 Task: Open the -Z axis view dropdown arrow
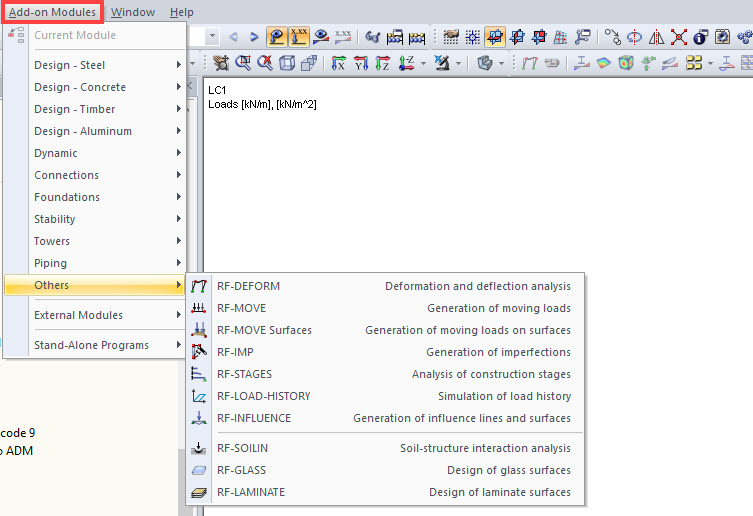[423, 63]
